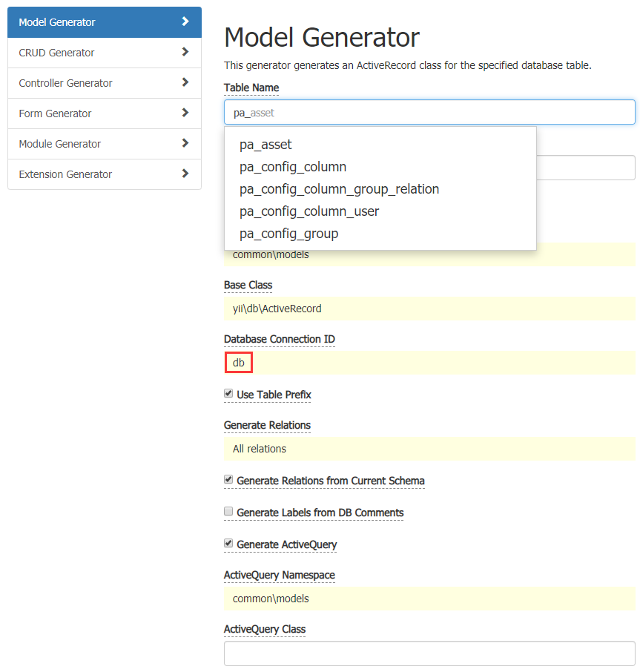Disable the Generate ActiveQuery checkbox
Image resolution: width=640 pixels, height=672 pixels.
228,544
